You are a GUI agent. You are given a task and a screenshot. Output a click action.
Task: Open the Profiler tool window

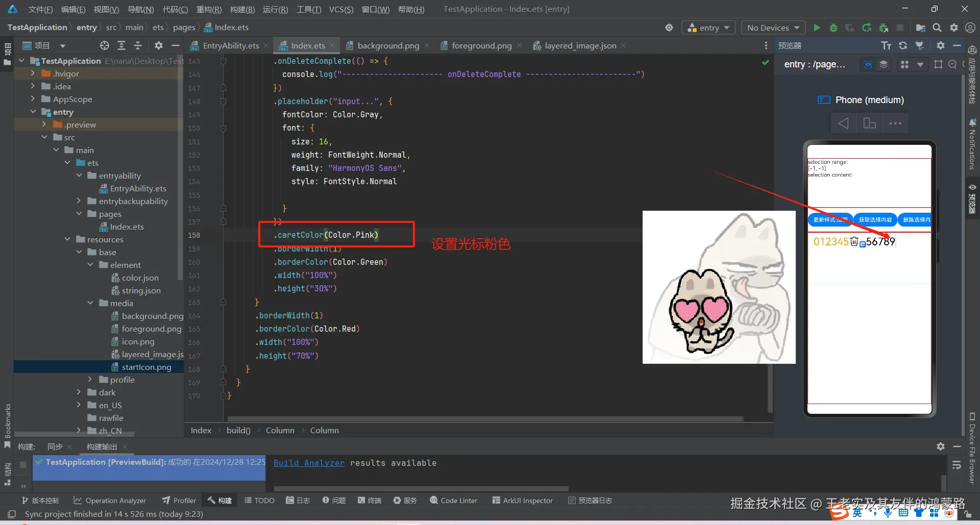pyautogui.click(x=179, y=501)
